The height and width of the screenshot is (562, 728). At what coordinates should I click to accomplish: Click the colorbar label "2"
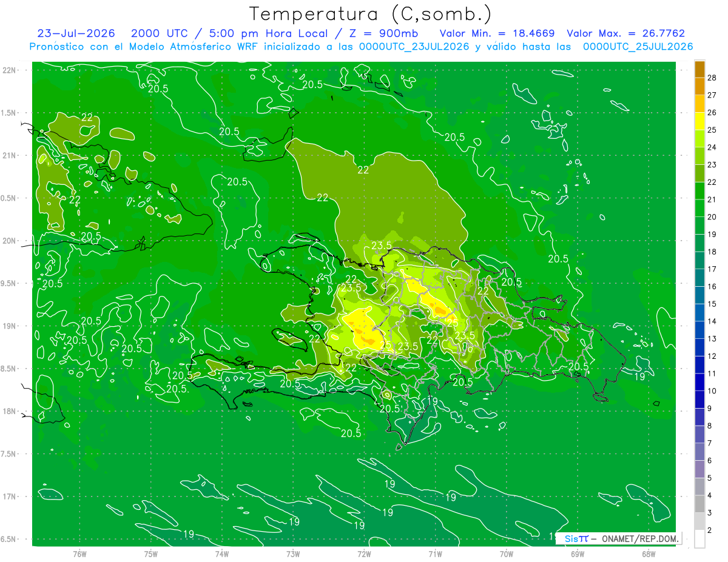click(710, 530)
